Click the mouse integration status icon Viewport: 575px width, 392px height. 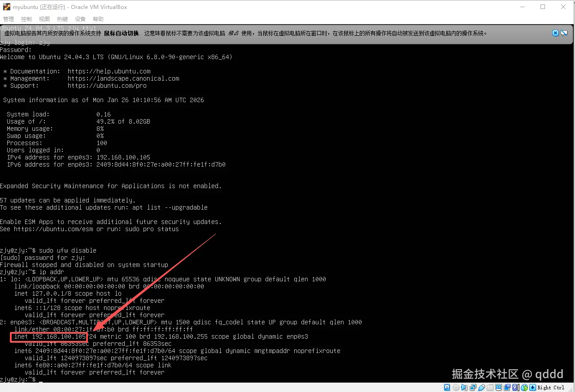tap(524, 388)
